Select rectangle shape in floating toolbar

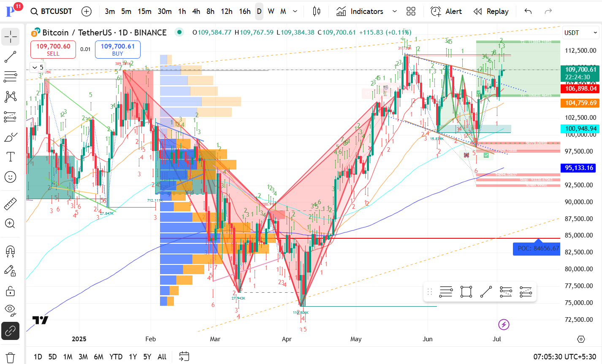tap(466, 291)
